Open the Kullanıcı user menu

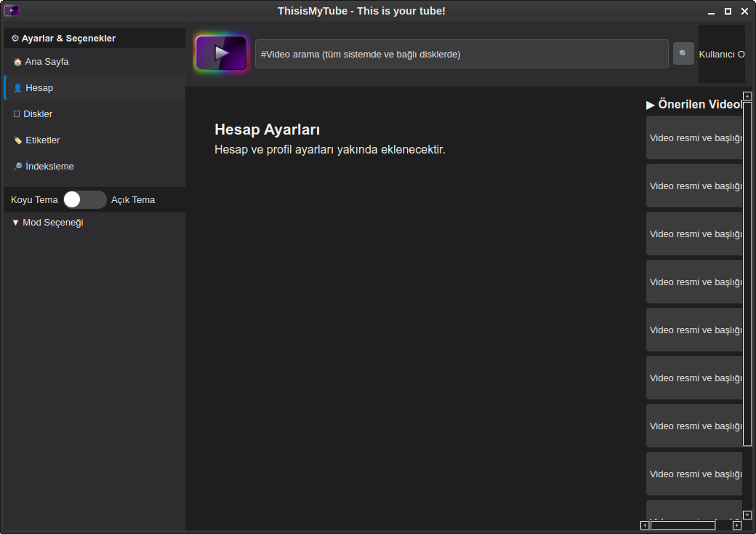721,54
